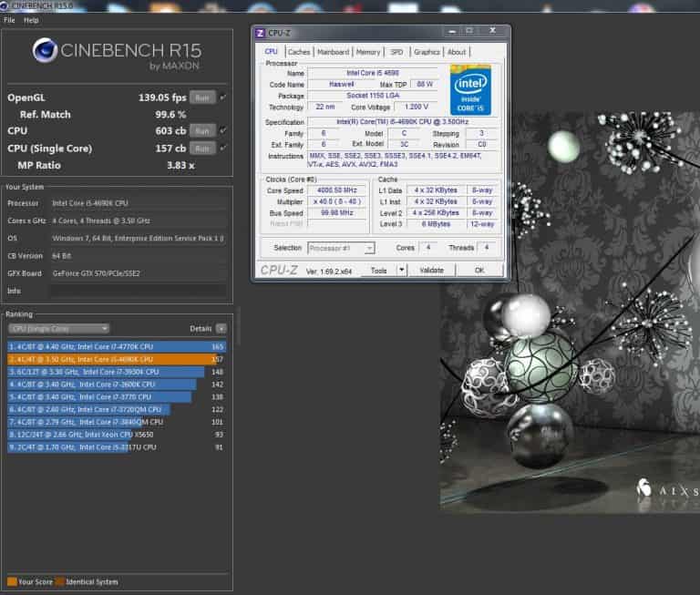This screenshot has height=595, width=700.
Task: Switch to the Graphics tab in CPU-Z
Action: point(427,52)
